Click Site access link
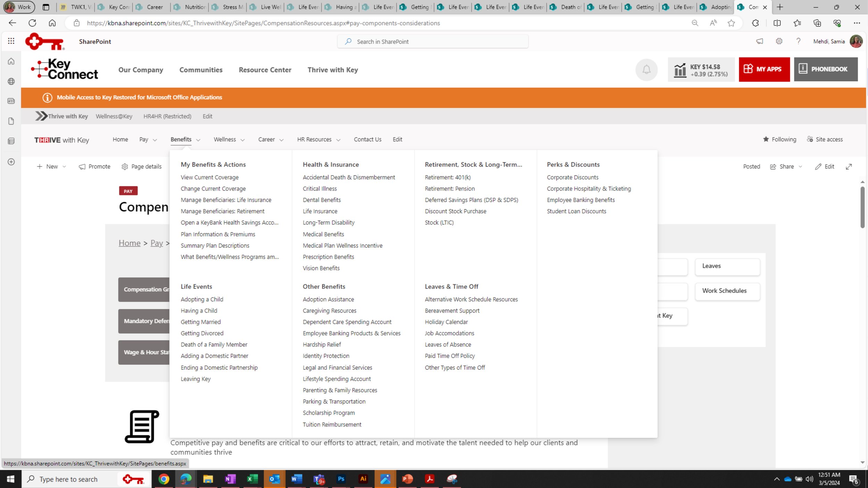 pos(825,139)
